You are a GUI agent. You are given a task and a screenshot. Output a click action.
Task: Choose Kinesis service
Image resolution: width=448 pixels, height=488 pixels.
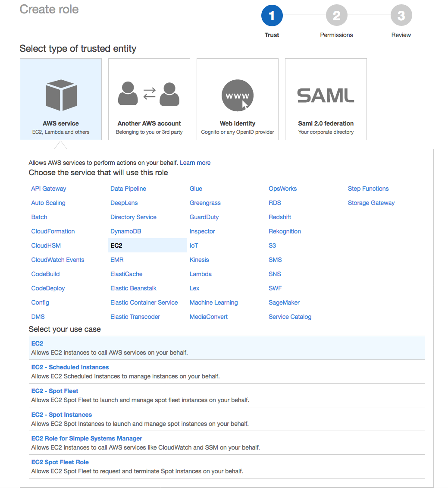click(x=199, y=260)
